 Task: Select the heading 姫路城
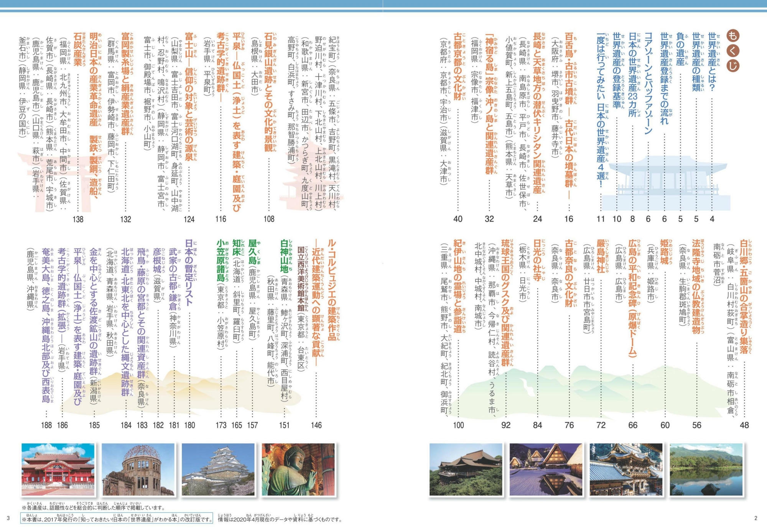665,252
